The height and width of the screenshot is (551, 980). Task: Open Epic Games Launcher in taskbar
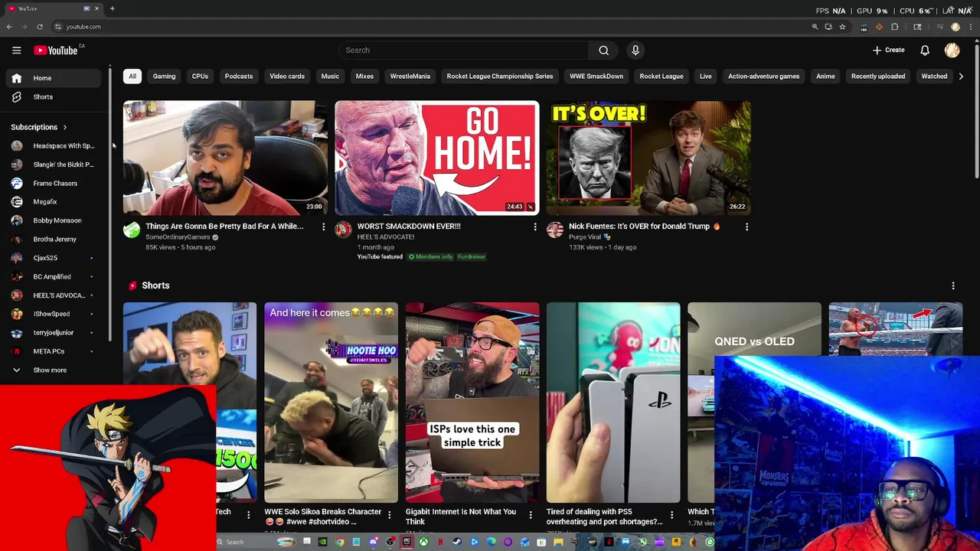(x=407, y=542)
